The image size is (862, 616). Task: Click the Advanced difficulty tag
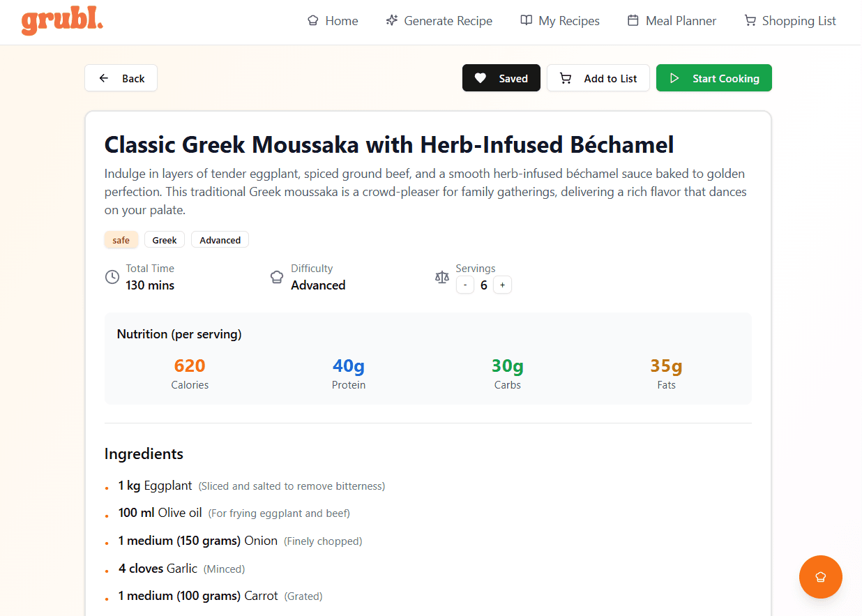coord(220,240)
